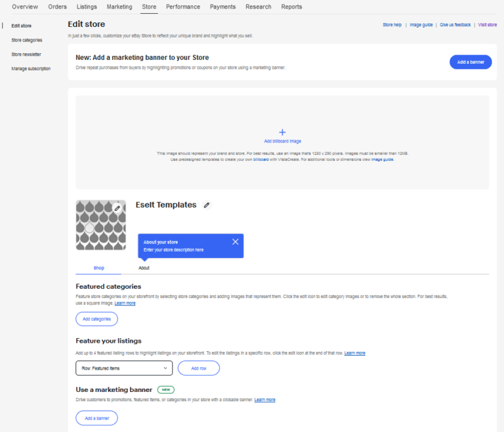Viewport: 504px width, 432px height.
Task: Click the store logo thumbnail image
Action: 100,225
